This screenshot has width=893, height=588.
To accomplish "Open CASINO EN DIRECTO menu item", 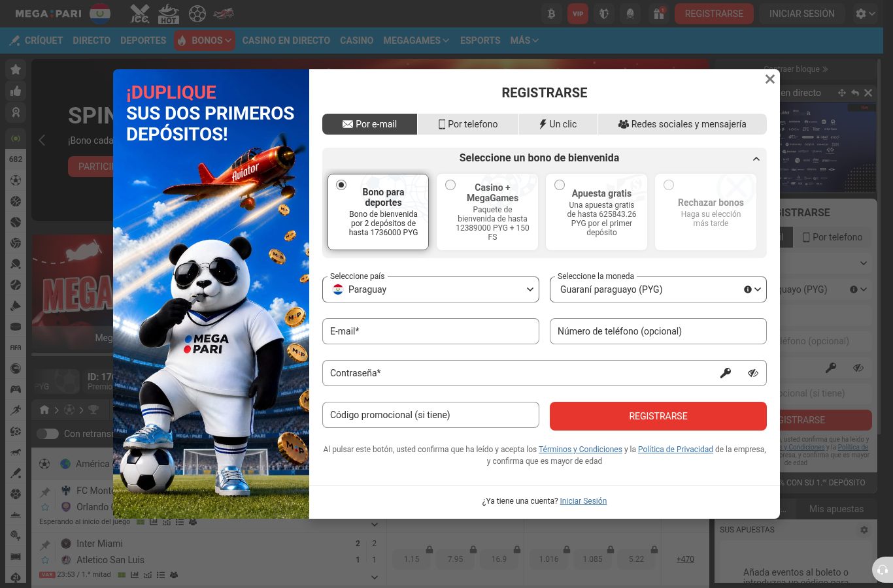I will tap(286, 41).
